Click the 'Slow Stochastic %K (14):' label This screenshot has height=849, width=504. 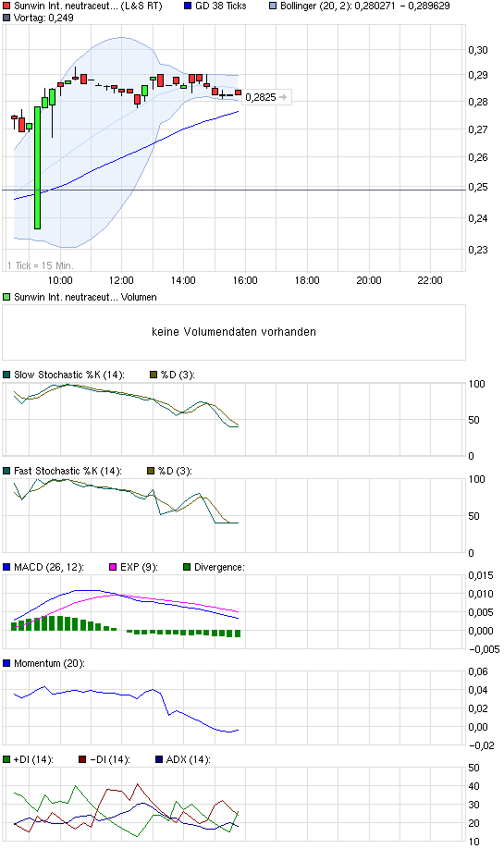tap(69, 375)
